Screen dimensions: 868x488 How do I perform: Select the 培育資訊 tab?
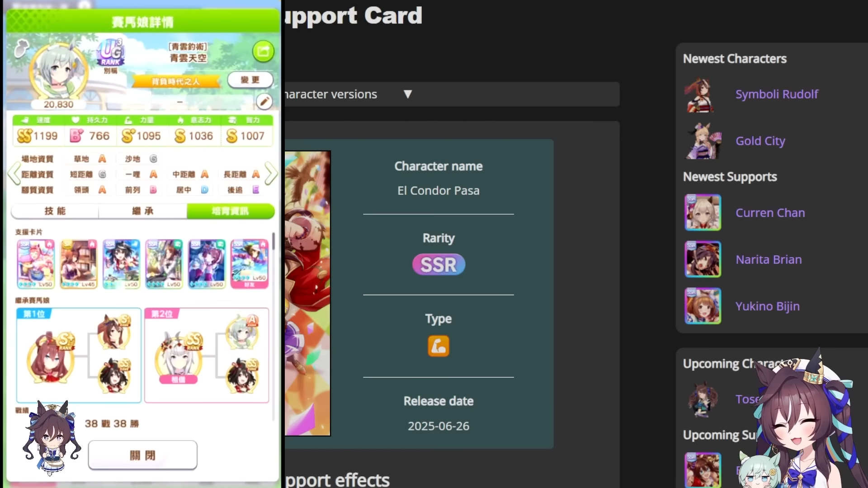(230, 211)
